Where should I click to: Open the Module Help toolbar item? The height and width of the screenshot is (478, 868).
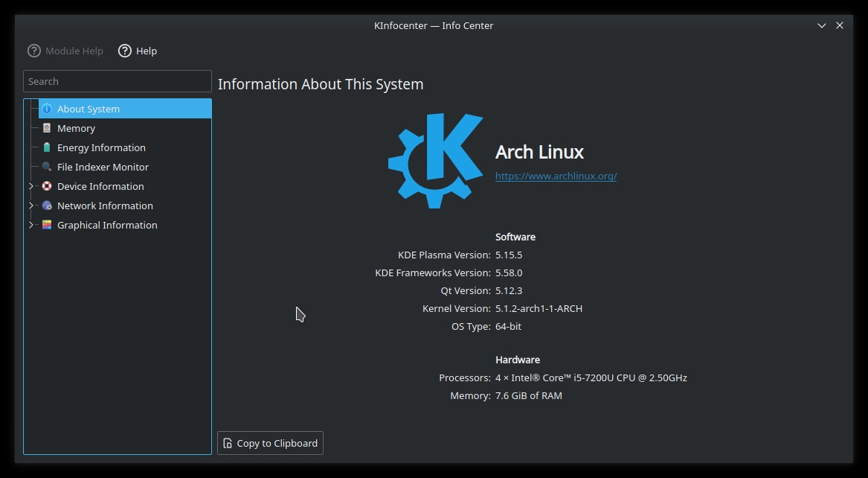(65, 51)
